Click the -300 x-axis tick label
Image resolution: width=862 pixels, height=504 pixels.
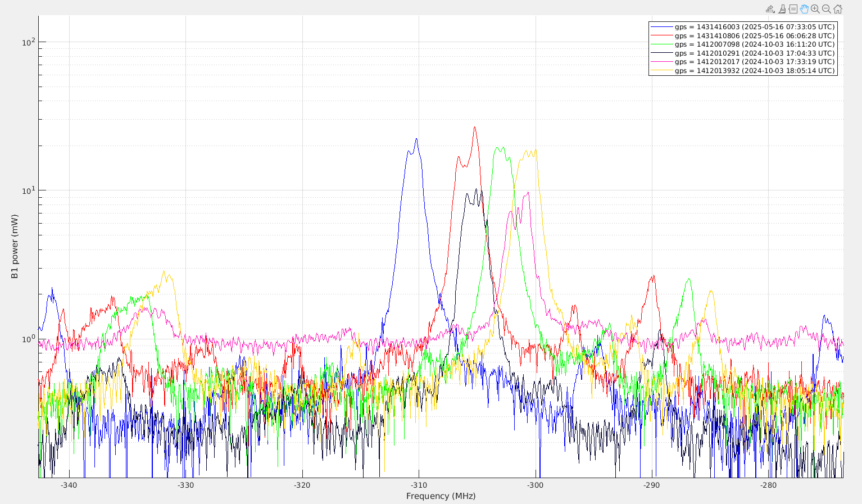click(535, 485)
